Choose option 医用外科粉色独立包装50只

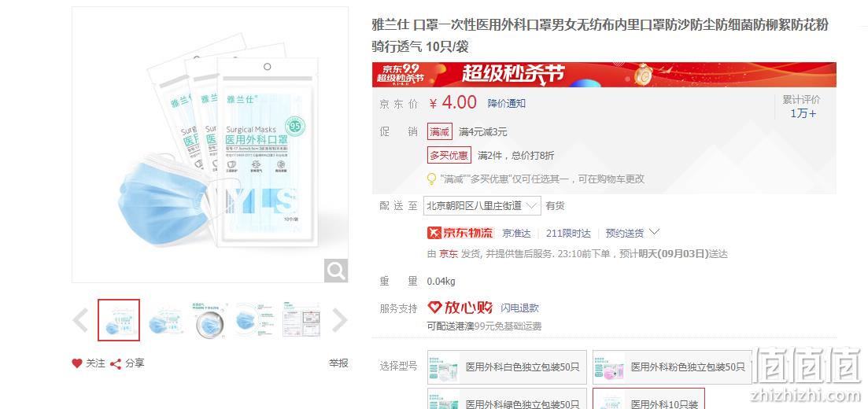673,367
